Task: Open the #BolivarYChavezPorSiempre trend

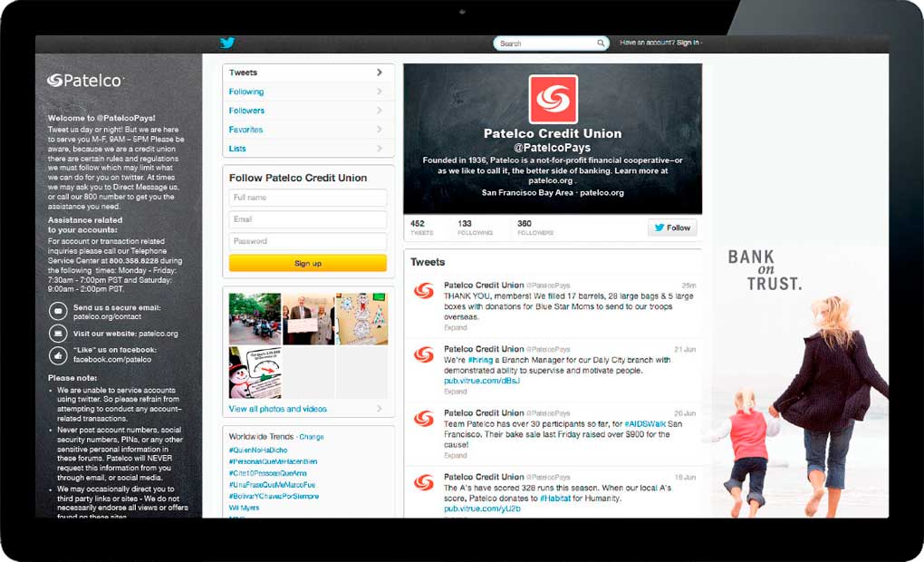Action: [x=274, y=496]
